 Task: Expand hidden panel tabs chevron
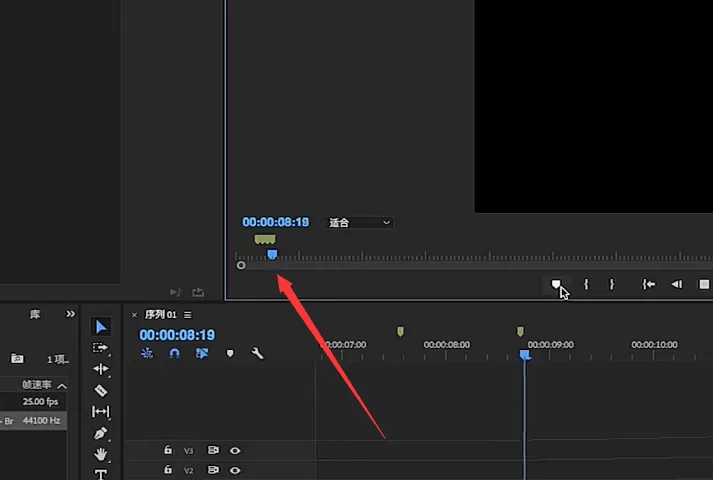click(70, 314)
